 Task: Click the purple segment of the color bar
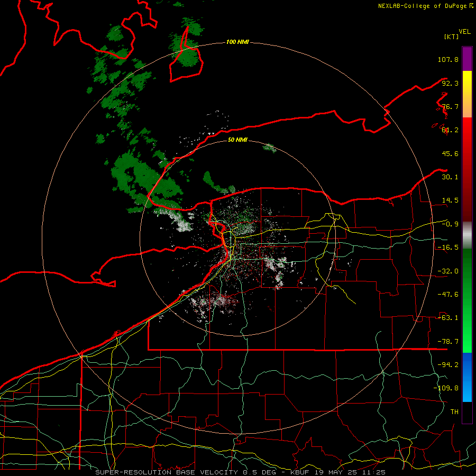point(467,59)
